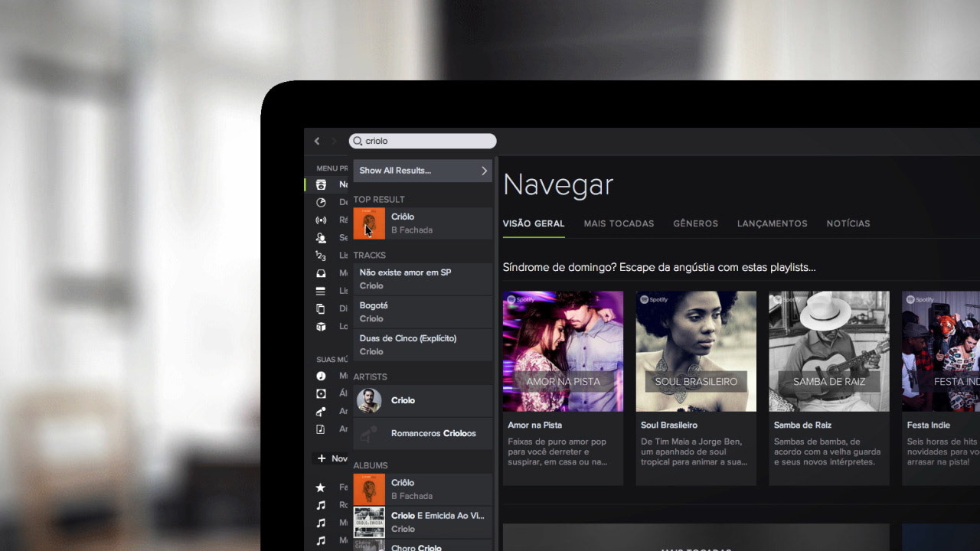Open the Amor na Pista playlist cover
This screenshot has height=551, width=980.
(x=563, y=351)
